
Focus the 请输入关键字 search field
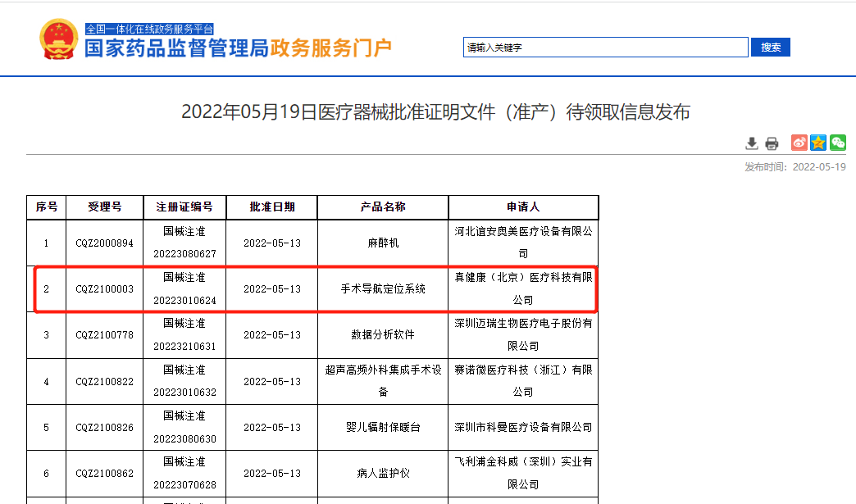pyautogui.click(x=606, y=48)
